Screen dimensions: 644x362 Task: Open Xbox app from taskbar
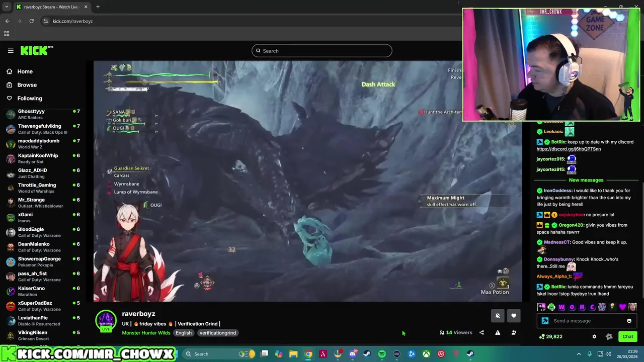tap(426, 354)
